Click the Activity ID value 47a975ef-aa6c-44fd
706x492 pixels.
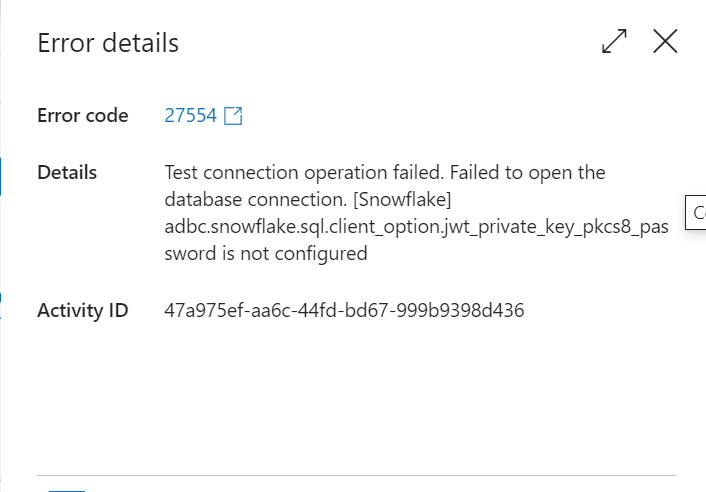(344, 311)
